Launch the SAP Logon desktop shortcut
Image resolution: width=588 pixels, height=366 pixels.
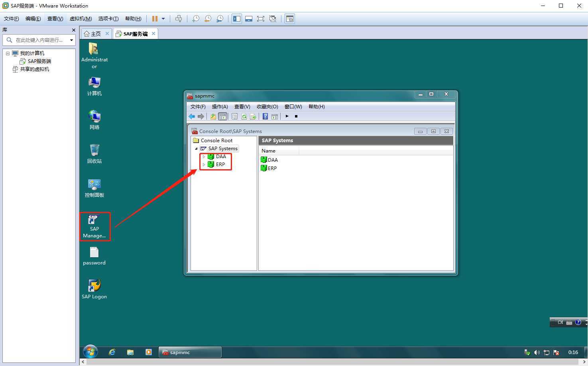pos(94,289)
